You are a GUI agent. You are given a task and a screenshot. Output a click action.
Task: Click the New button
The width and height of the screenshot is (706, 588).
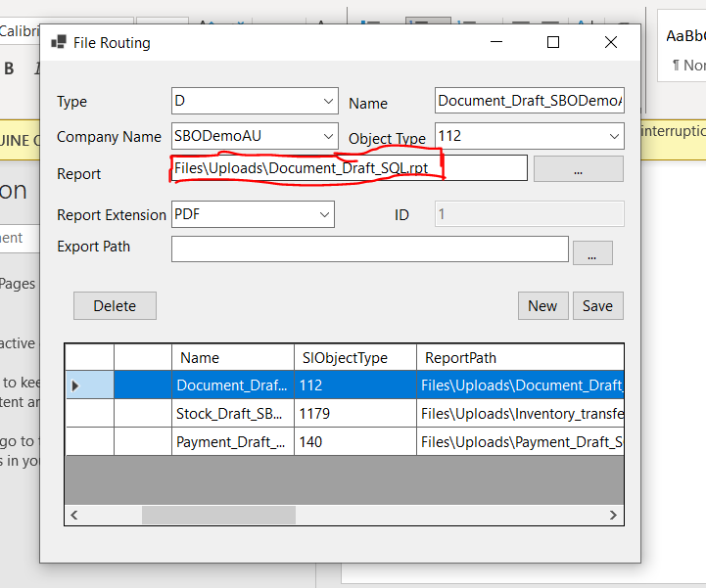543,306
